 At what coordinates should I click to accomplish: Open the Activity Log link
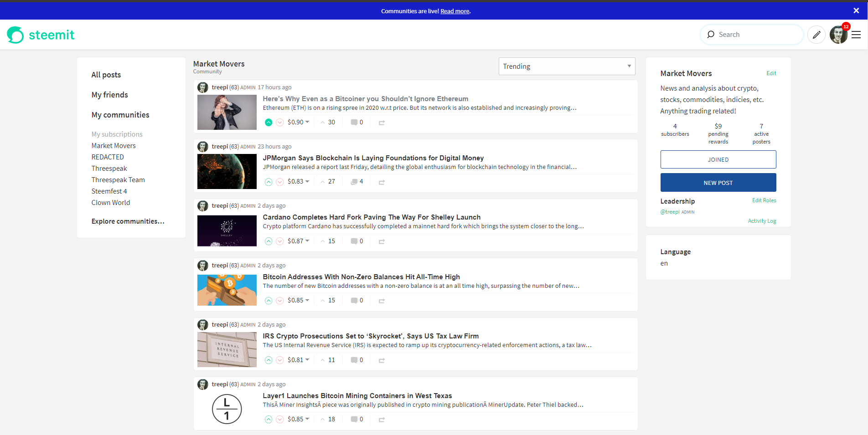tap(762, 221)
